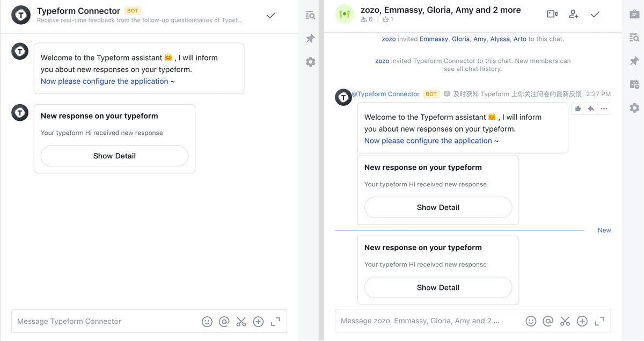Mark the group chat as done

(595, 14)
